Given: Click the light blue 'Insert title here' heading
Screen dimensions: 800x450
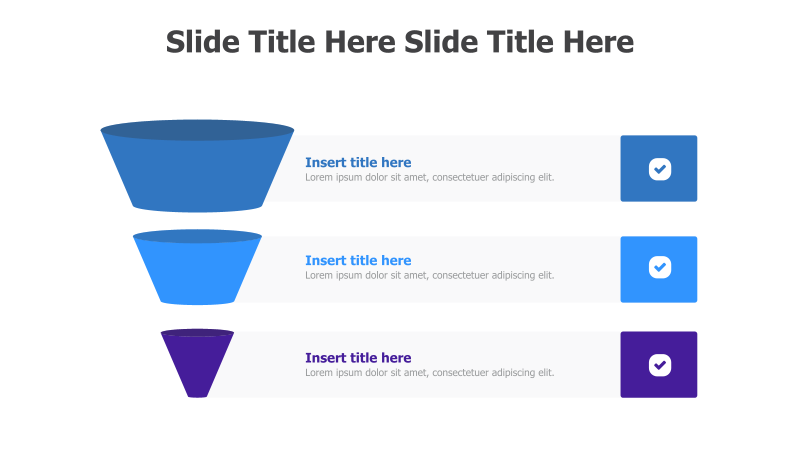Looking at the screenshot, I should click(358, 260).
